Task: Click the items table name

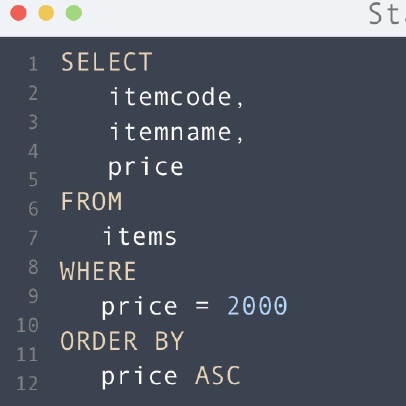Action: tap(140, 236)
